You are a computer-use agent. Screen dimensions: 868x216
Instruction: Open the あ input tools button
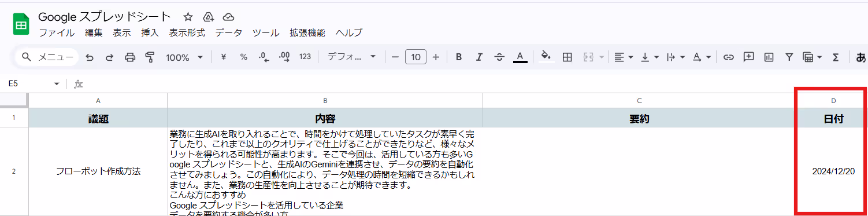tap(860, 57)
